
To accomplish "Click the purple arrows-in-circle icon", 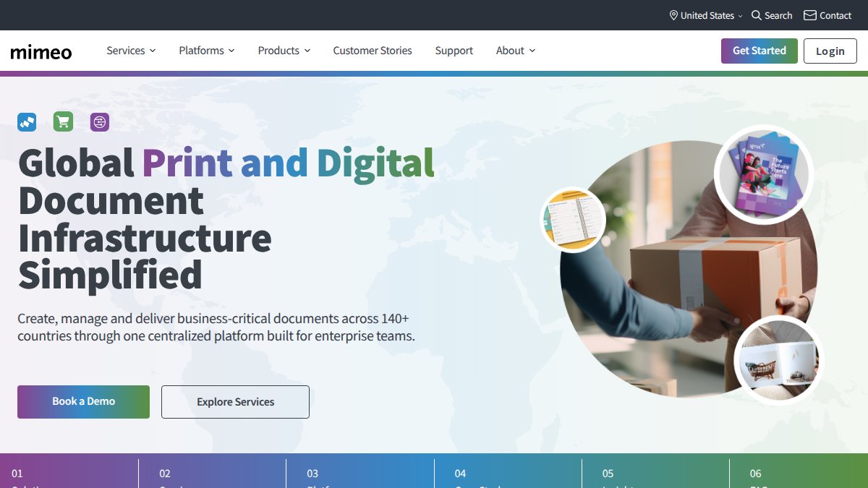I will pyautogui.click(x=100, y=122).
